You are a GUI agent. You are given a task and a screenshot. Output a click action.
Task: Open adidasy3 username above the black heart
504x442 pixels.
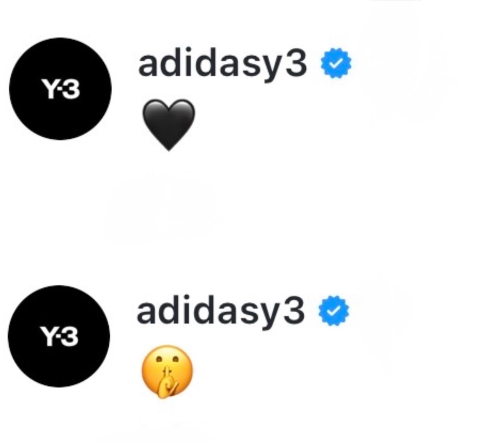point(222,64)
